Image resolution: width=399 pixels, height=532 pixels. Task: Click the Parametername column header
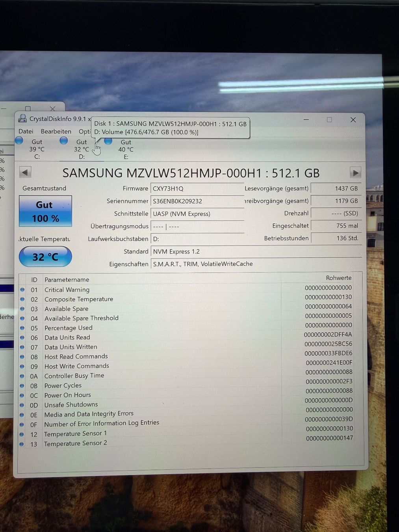point(67,279)
